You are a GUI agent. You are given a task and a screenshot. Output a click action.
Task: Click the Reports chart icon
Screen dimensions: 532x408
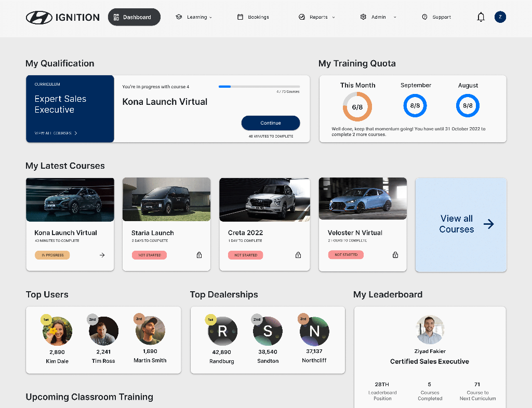(x=302, y=17)
